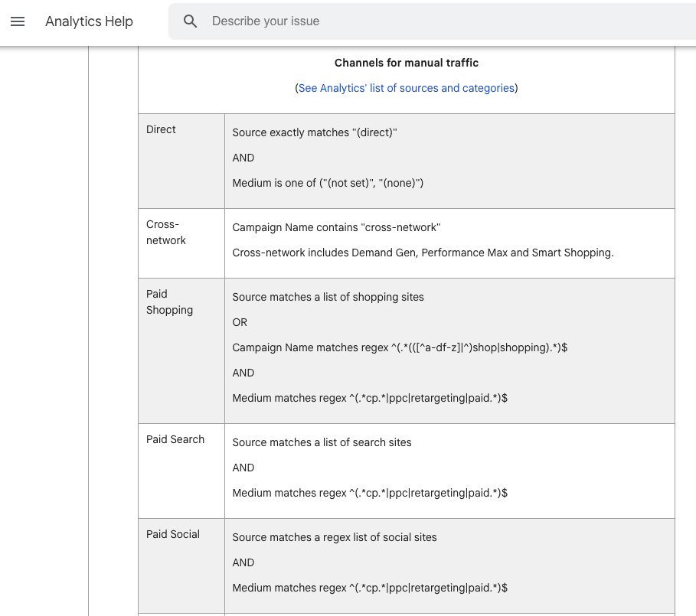This screenshot has height=616, width=696.
Task: Go to the Analytics Help home title
Action: (89, 21)
